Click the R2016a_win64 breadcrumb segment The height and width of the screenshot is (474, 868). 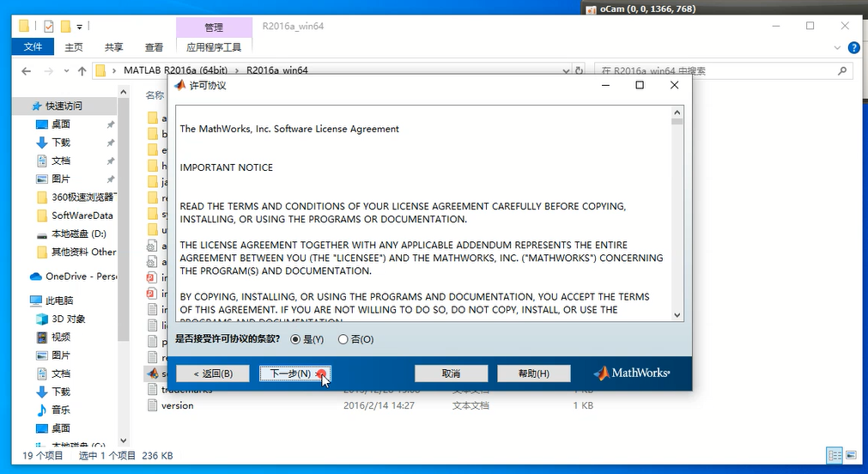(x=276, y=70)
